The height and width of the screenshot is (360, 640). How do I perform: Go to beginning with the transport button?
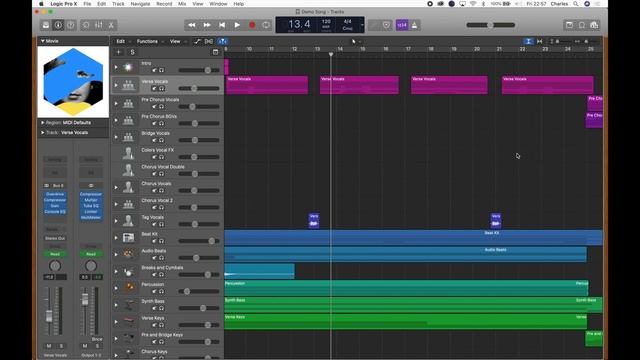click(222, 25)
